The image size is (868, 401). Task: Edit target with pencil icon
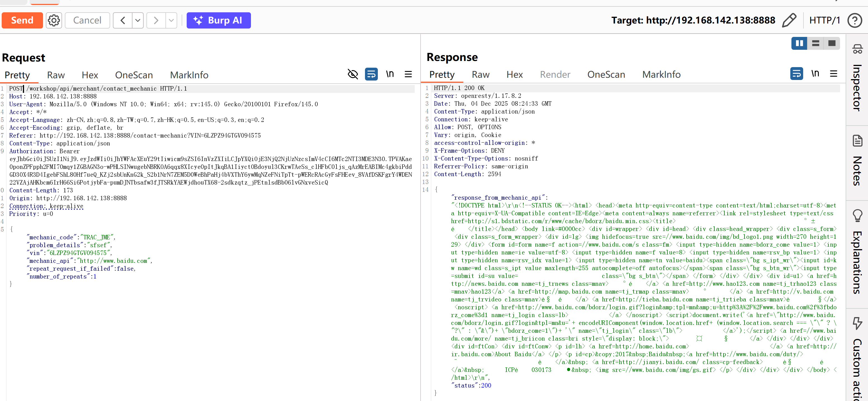tap(789, 20)
